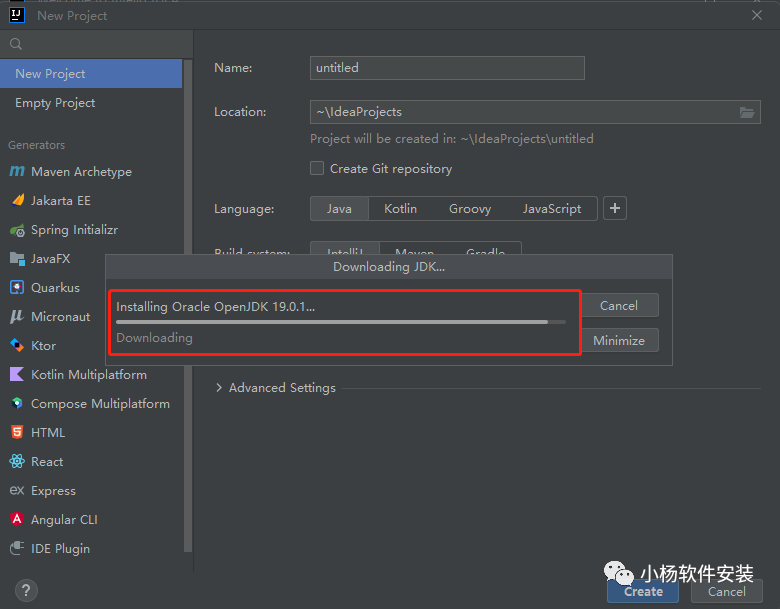The height and width of the screenshot is (609, 780).
Task: Click the browse folder icon in Location
Action: [x=748, y=112]
